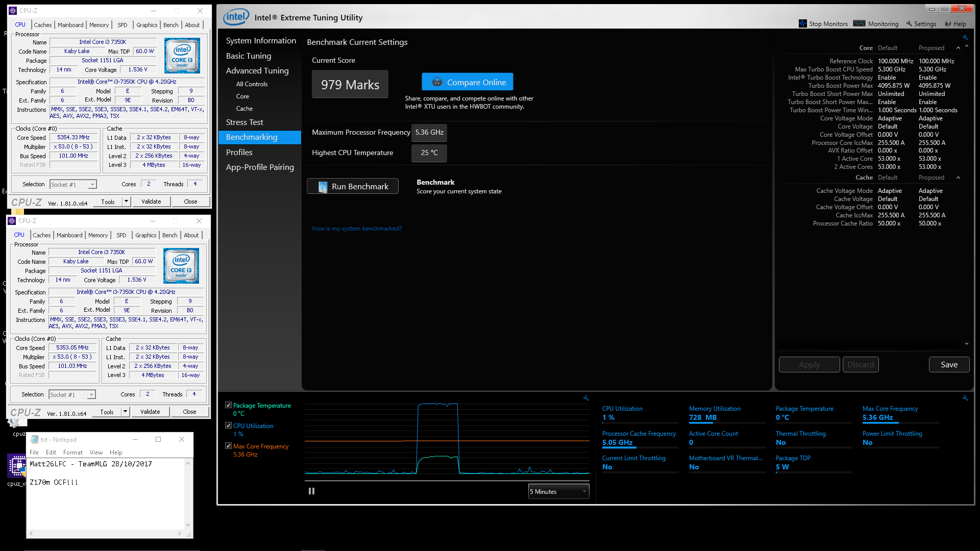Click HWBOT icon on Compare Online button
Viewport: 980px width, 551px height.
pyautogui.click(x=437, y=82)
